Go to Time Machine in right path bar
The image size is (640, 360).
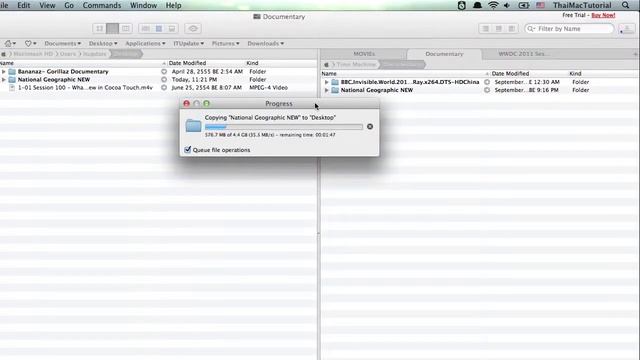pyautogui.click(x=356, y=64)
